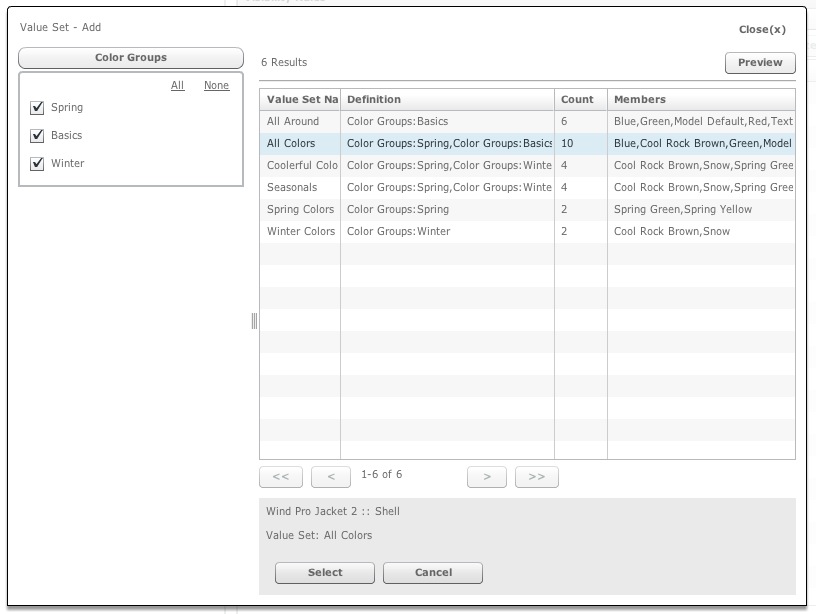Click the All link to select every group
Screen dimensions: 816x614
coord(177,85)
